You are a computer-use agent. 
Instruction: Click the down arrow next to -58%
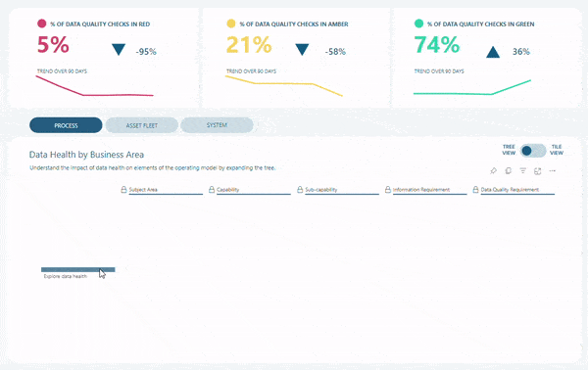302,50
